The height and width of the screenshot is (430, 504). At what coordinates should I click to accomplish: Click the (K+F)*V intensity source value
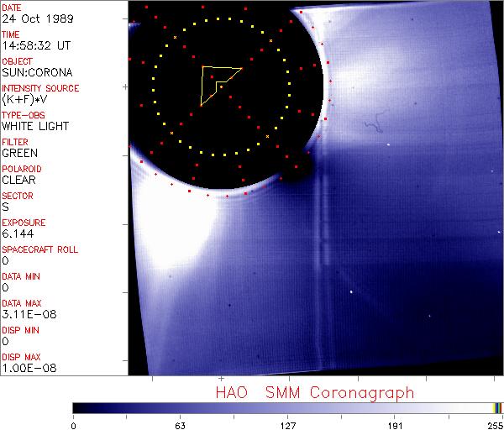coord(26,100)
